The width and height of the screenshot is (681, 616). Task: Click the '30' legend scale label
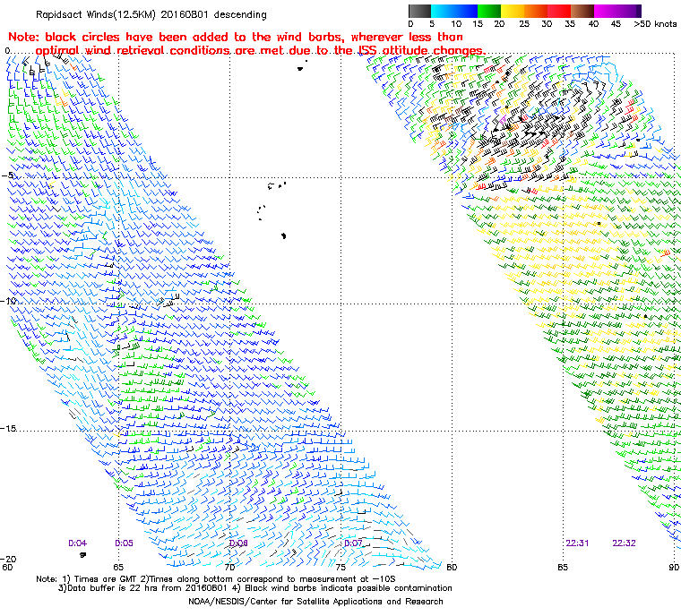(x=547, y=24)
